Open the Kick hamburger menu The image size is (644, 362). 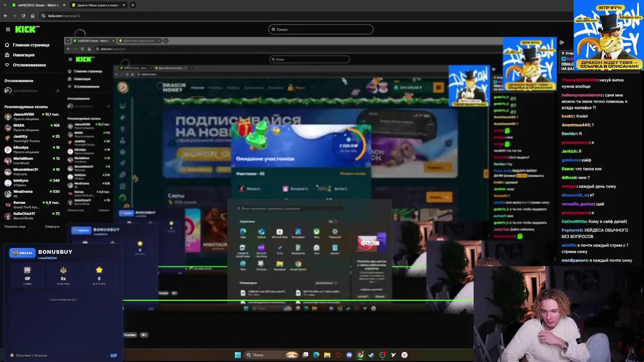point(8,30)
